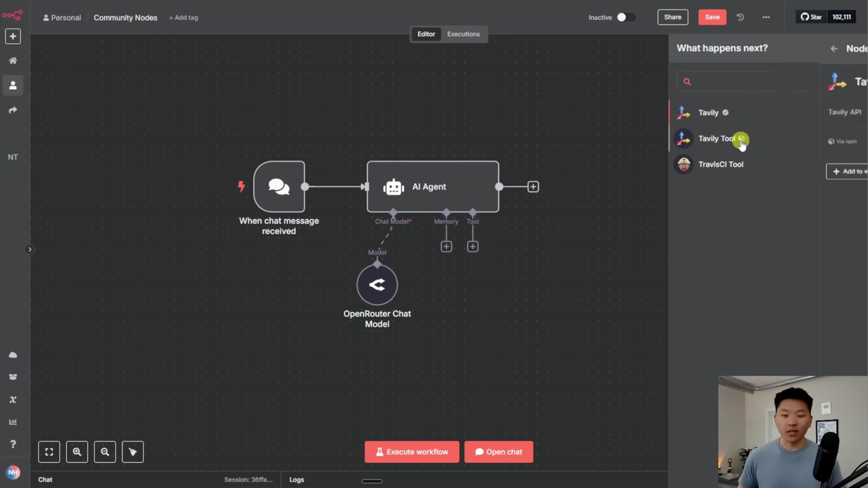
Task: Click the Chat panel label
Action: coord(45,480)
